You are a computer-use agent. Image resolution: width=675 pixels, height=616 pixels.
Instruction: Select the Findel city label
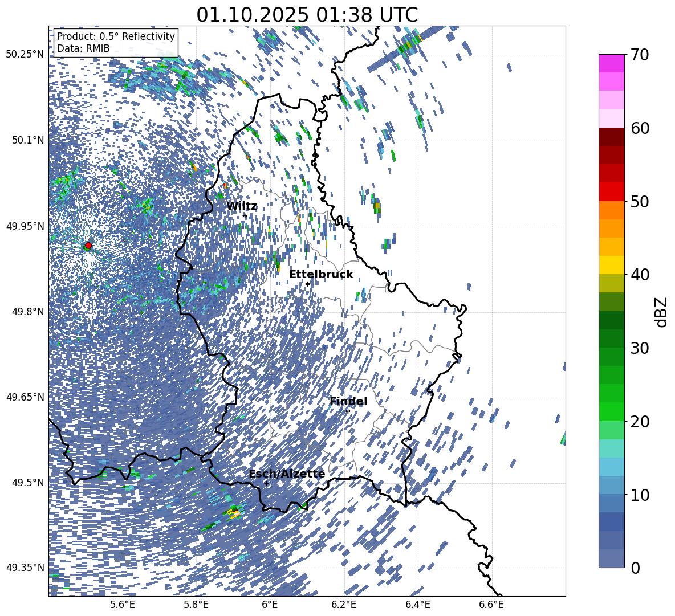click(x=348, y=402)
